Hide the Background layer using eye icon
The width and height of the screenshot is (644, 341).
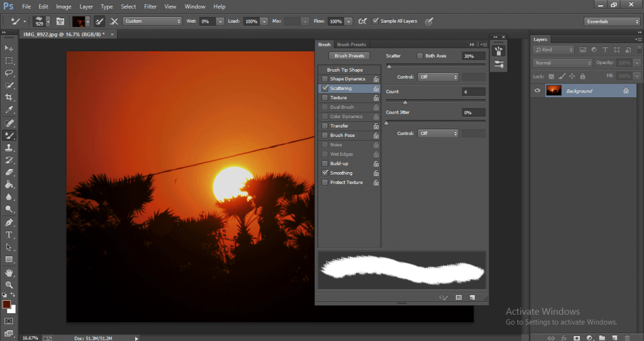537,91
